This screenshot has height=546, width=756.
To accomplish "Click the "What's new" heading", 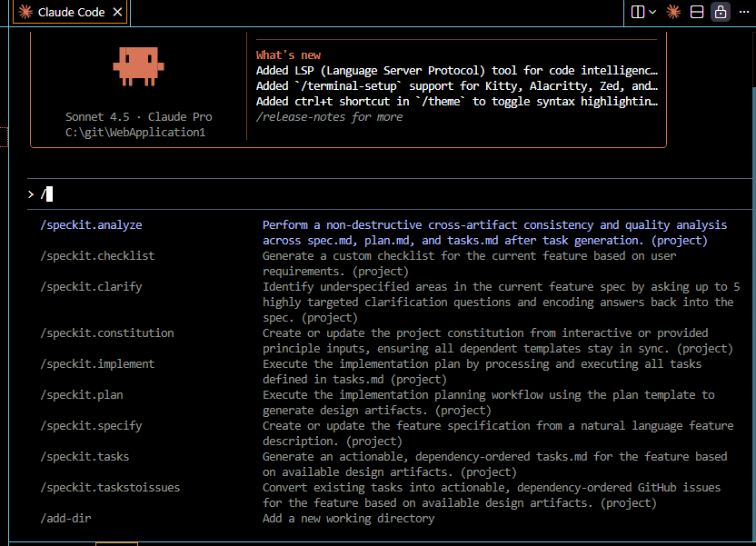I will [288, 55].
